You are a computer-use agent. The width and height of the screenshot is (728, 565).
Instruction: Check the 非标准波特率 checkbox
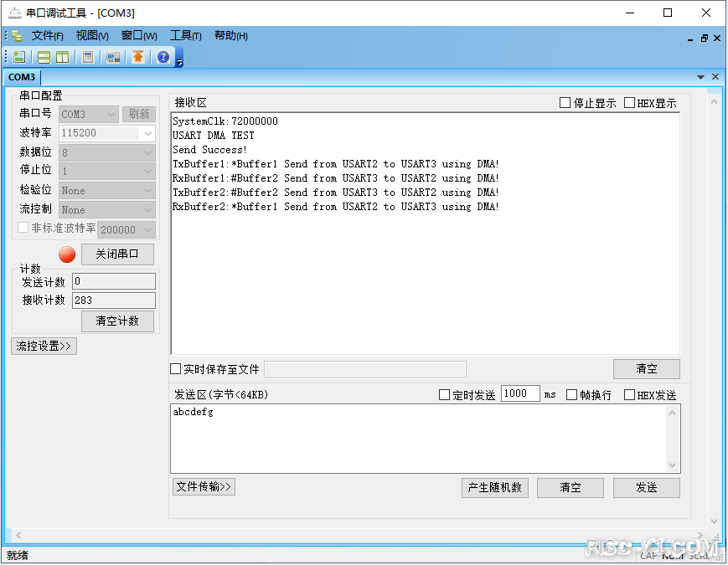(23, 228)
